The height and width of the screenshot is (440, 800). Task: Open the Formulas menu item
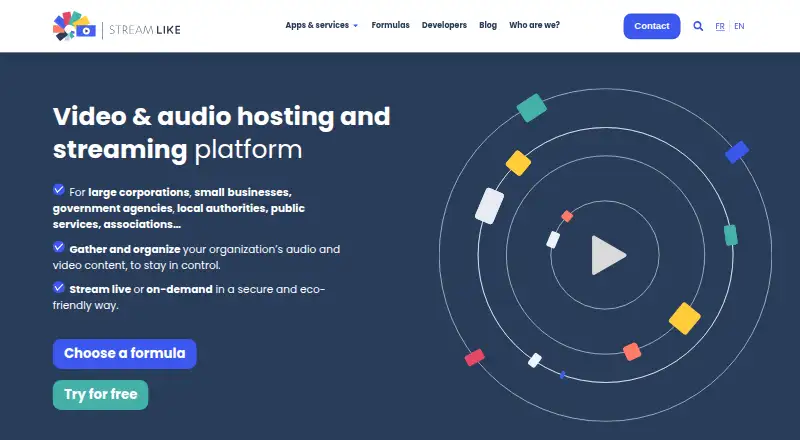390,25
